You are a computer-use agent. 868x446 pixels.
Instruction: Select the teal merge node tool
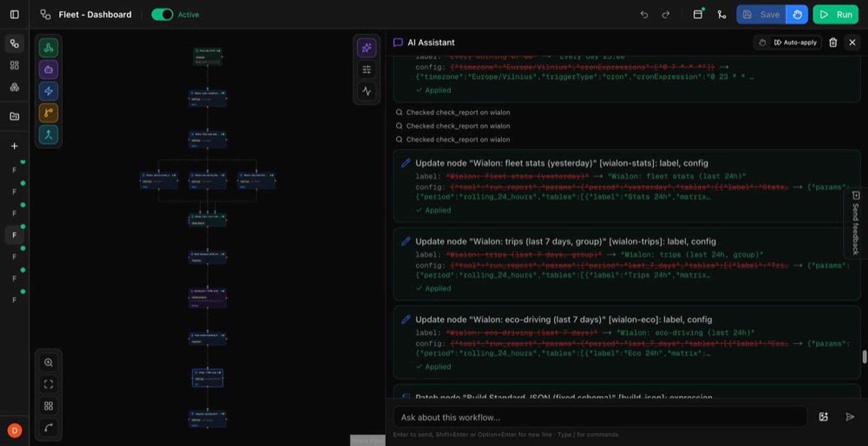[49, 134]
